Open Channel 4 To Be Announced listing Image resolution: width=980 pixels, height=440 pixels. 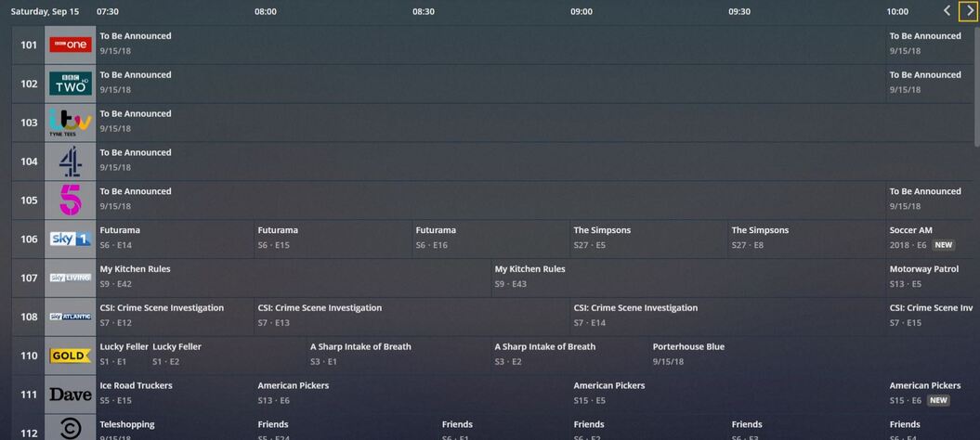tap(535, 162)
